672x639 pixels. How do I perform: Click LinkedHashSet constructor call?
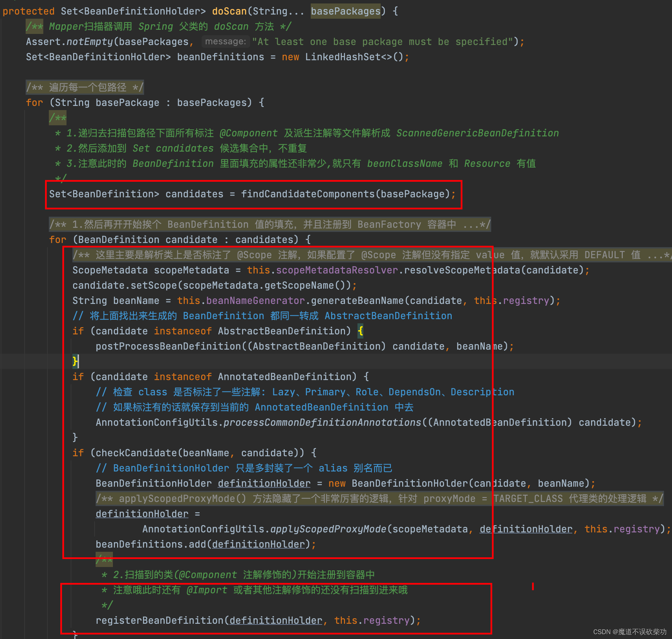(x=342, y=57)
